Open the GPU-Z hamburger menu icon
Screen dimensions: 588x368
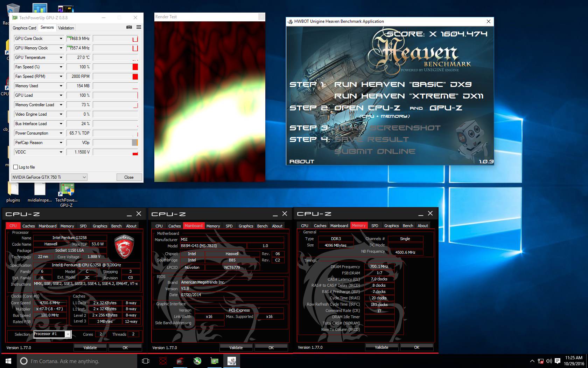click(139, 27)
